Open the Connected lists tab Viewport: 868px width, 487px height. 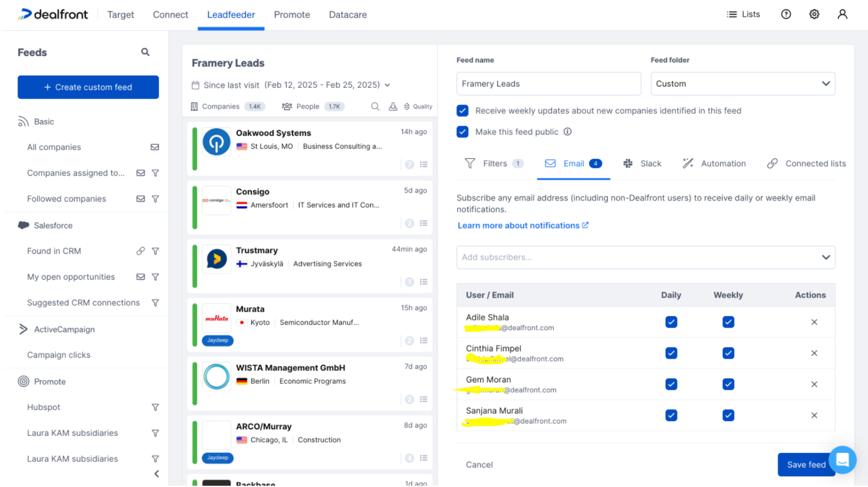point(806,163)
